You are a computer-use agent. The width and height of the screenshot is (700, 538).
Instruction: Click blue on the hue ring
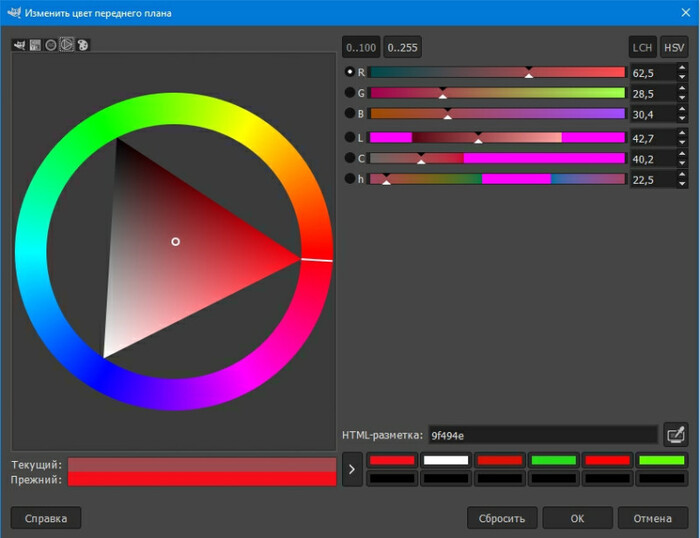[x=102, y=378]
